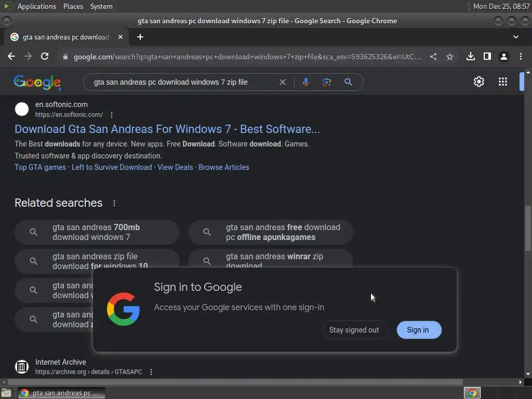Open a new tab with plus button
The image size is (532, 399).
140,37
